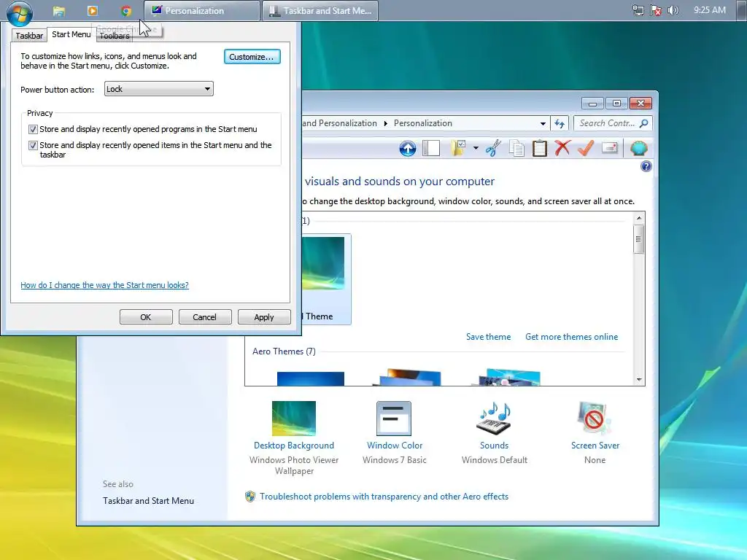
Task: Click Get more themes online link
Action: (572, 337)
